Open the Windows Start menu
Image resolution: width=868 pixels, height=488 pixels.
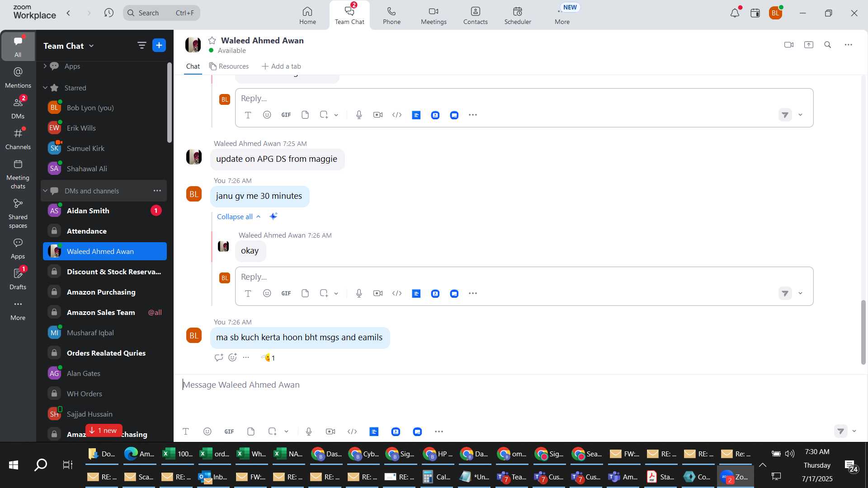click(x=14, y=465)
